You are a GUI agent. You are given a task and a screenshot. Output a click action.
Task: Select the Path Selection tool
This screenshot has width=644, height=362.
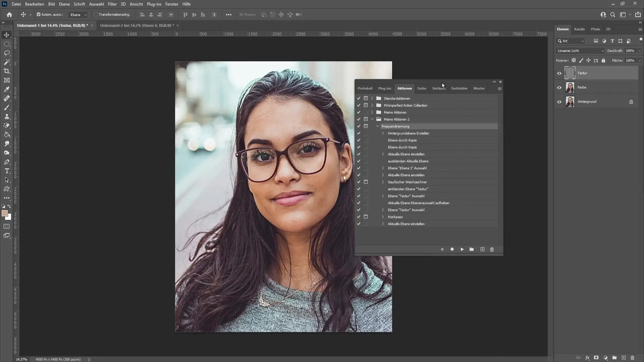pos(7,180)
